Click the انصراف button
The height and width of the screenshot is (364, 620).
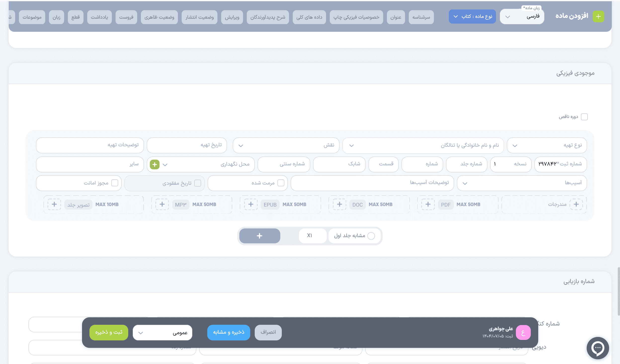[x=268, y=332]
